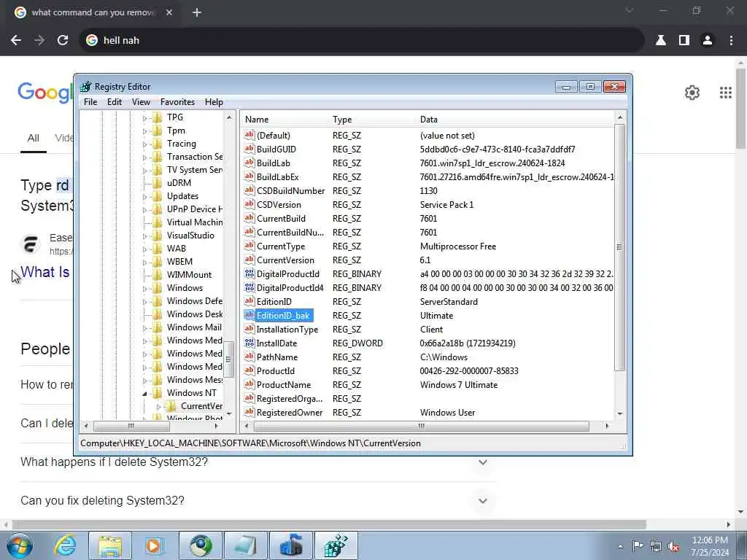Viewport: 747px width, 560px height.
Task: Open Windows Explorer from taskbar
Action: coord(110,545)
